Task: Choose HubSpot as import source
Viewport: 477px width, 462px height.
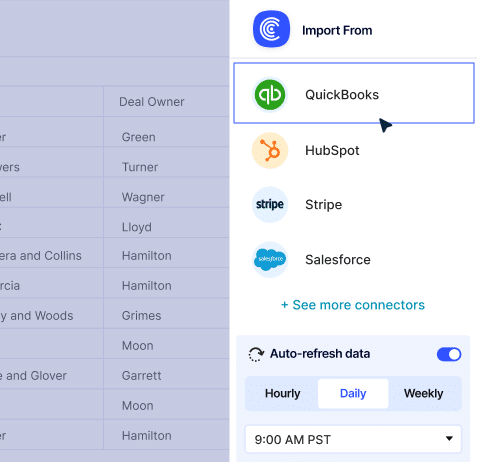Action: point(354,150)
